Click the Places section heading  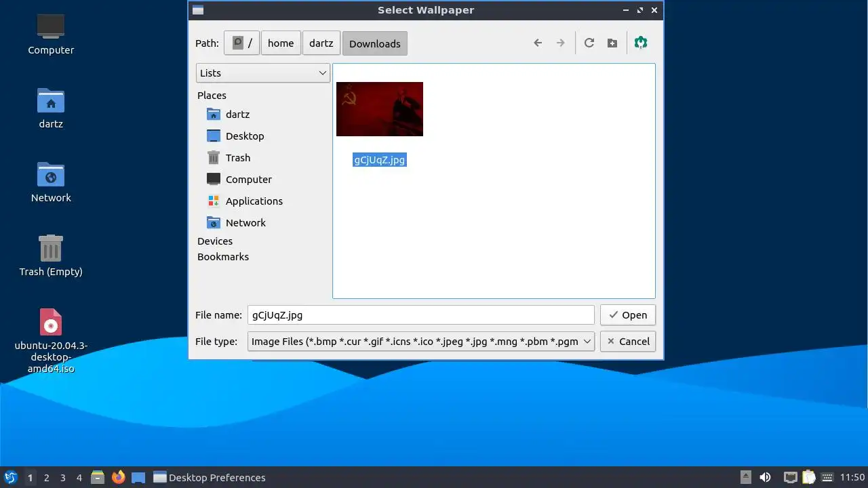[212, 96]
